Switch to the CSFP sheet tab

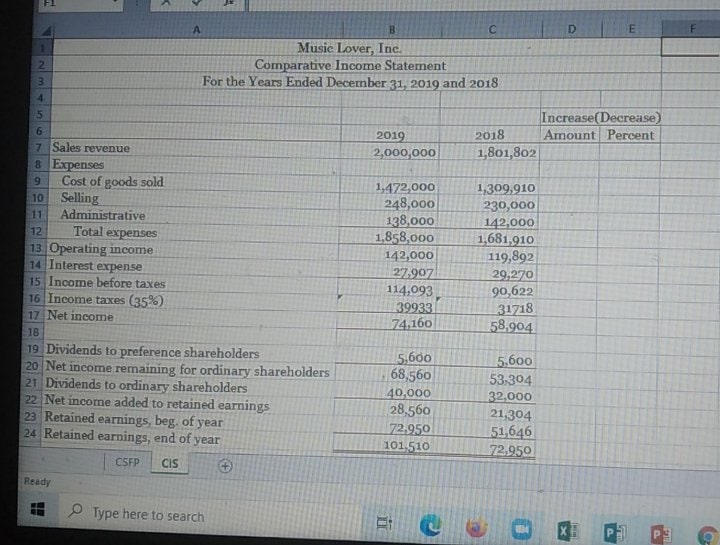click(x=127, y=462)
